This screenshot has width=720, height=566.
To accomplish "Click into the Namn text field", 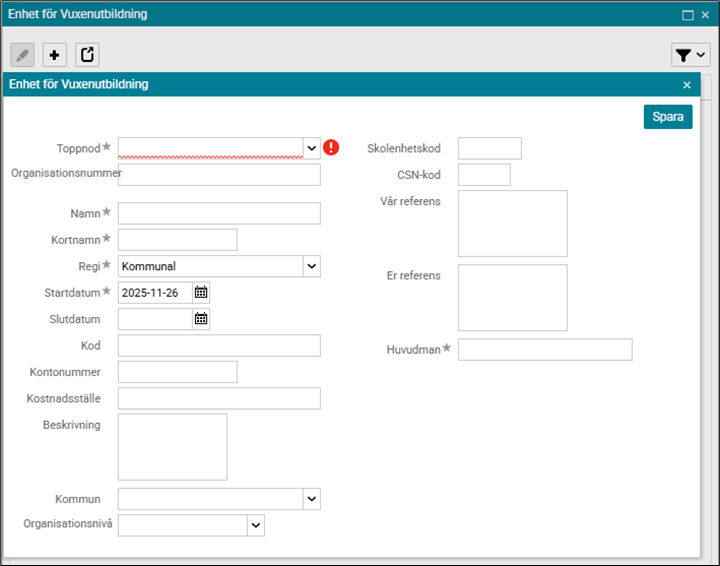I will tap(219, 213).
